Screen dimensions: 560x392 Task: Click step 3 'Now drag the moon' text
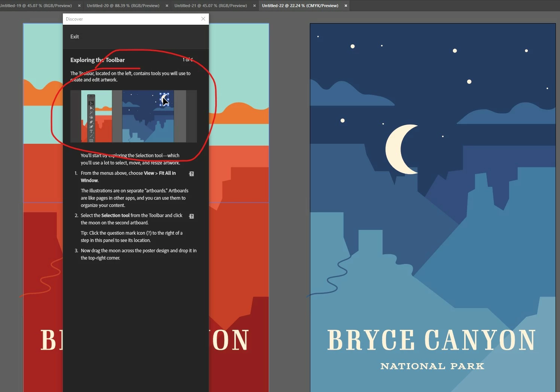(x=139, y=254)
